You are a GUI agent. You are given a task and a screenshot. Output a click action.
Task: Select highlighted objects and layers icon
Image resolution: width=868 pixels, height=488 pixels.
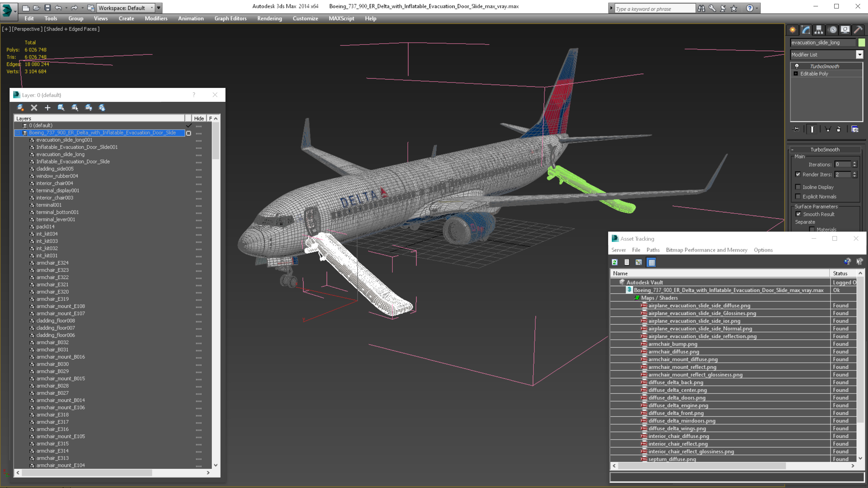point(61,108)
